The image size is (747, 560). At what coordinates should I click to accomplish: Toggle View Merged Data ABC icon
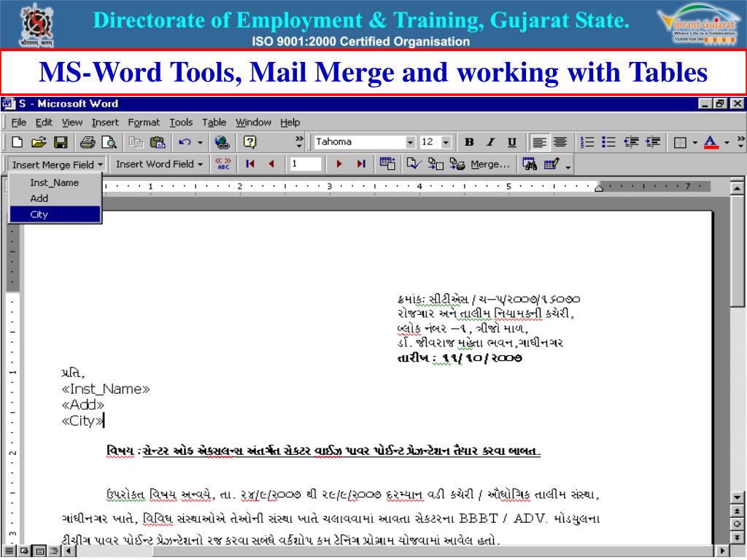point(223,164)
